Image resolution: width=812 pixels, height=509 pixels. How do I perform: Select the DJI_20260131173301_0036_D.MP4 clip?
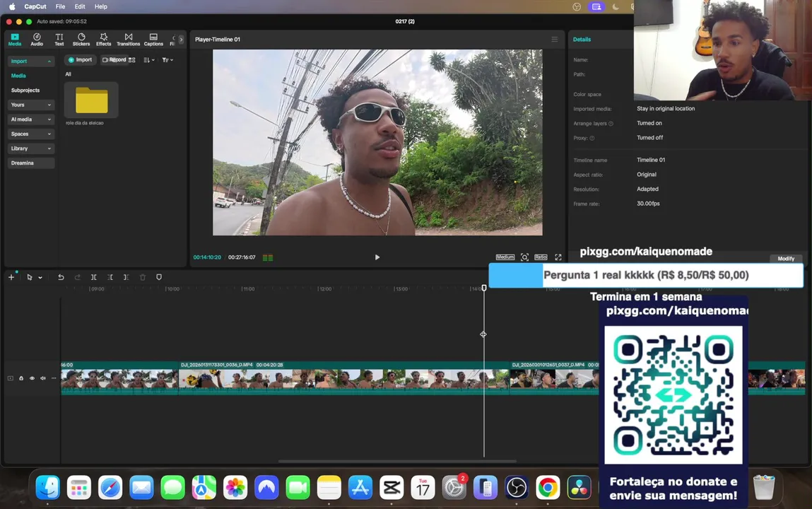[344, 378]
